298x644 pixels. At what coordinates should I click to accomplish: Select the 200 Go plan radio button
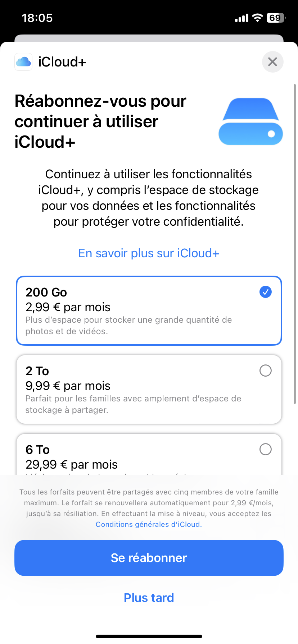(266, 292)
